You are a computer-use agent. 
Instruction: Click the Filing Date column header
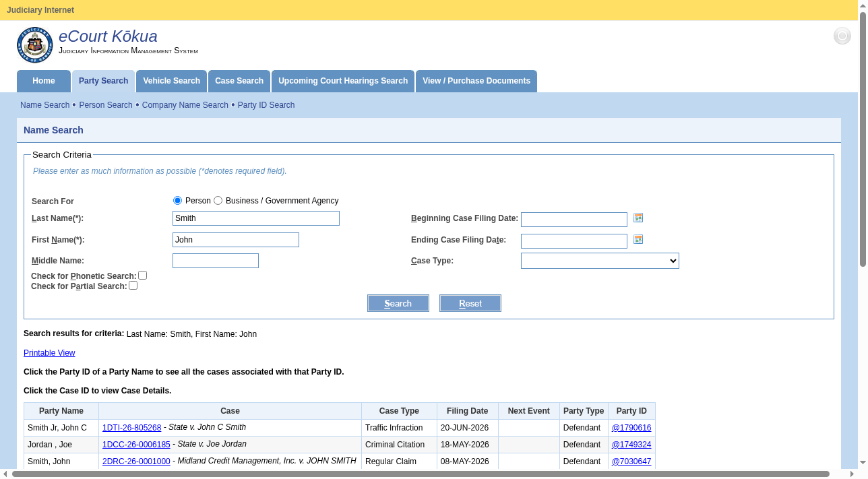tap(467, 411)
